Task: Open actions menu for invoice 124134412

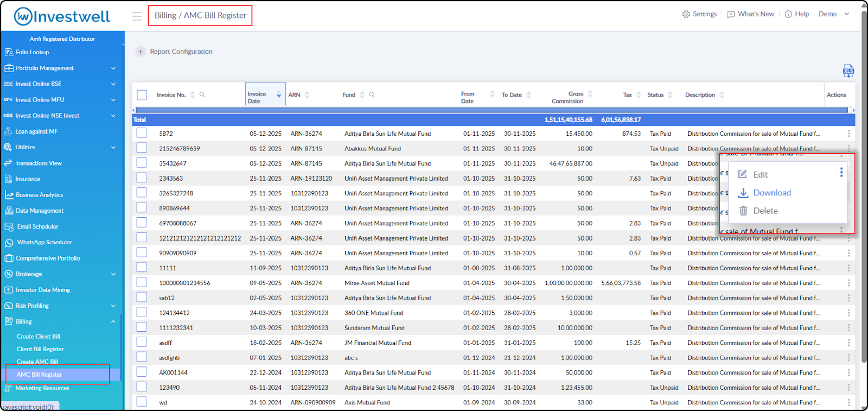Action: 848,313
